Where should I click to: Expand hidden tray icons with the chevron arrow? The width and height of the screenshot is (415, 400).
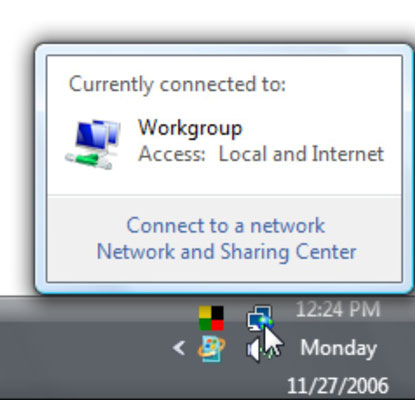(x=179, y=348)
